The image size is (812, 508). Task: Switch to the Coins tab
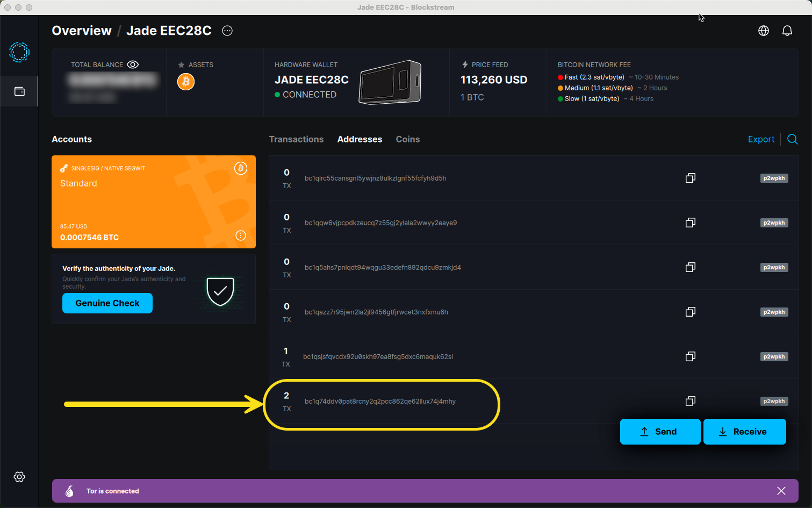point(407,139)
